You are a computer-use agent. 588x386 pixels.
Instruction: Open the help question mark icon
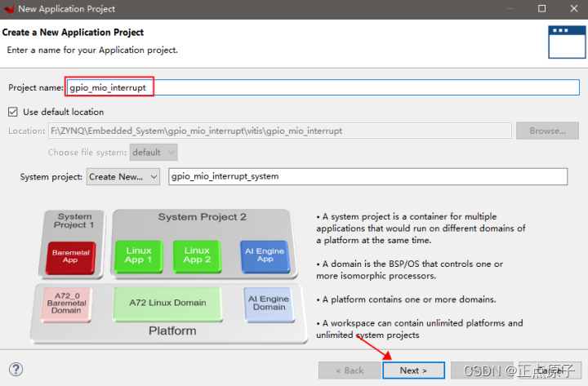[16, 370]
